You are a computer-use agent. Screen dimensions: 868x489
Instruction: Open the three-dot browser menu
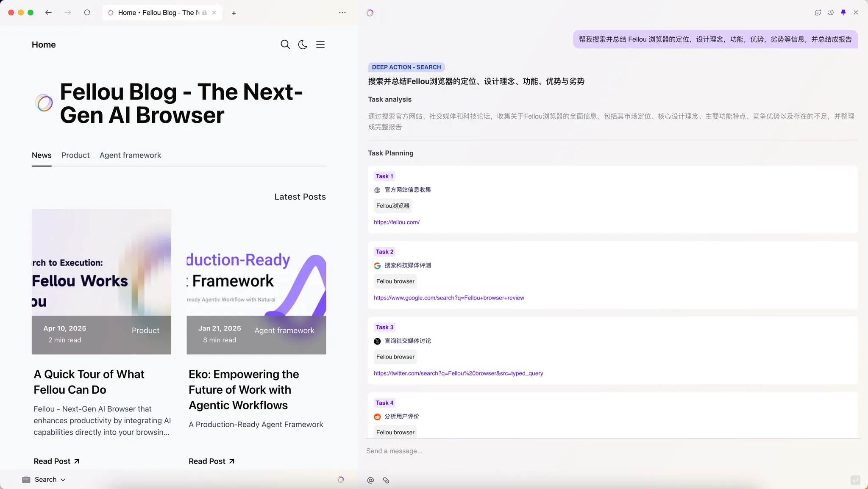tap(342, 13)
